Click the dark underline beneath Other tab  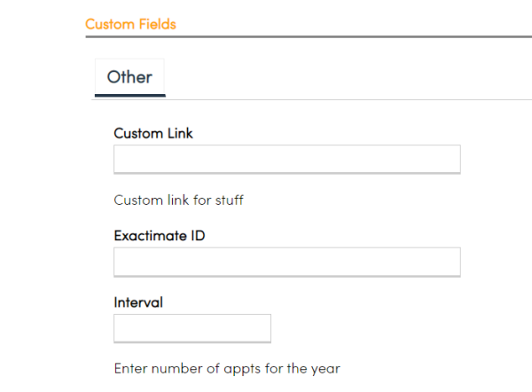coord(129,94)
